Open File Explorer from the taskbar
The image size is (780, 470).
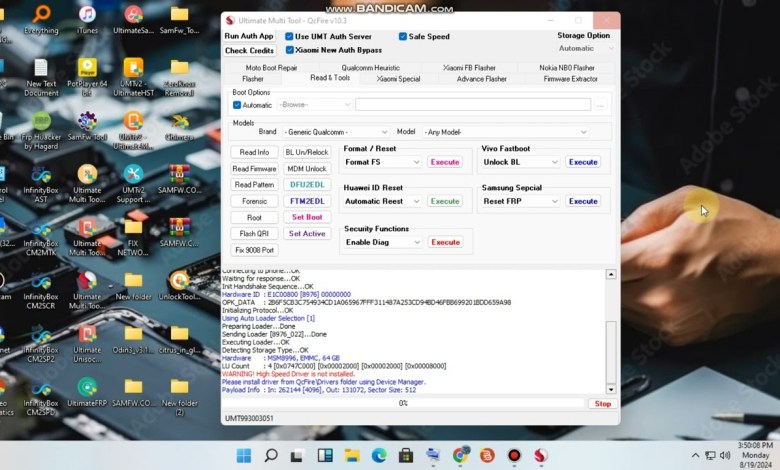point(353,455)
